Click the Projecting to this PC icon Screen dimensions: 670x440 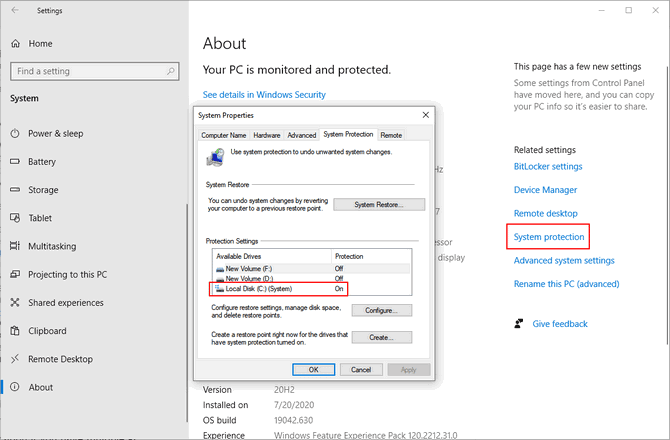tap(15, 274)
